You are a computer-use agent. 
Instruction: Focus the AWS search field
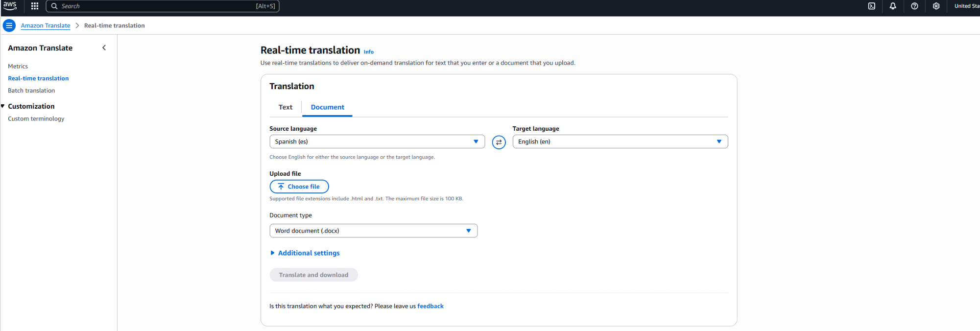coord(163,6)
